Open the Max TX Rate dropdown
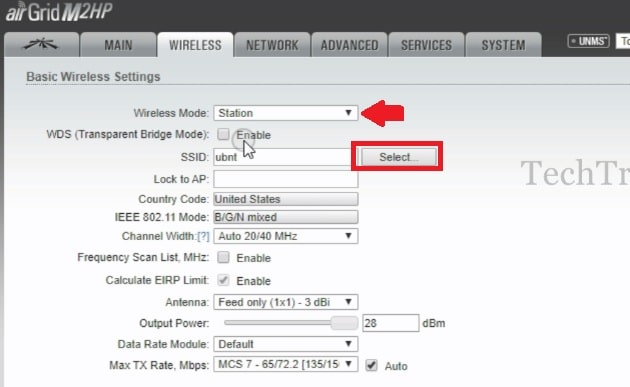This screenshot has height=387, width=630. (286, 364)
